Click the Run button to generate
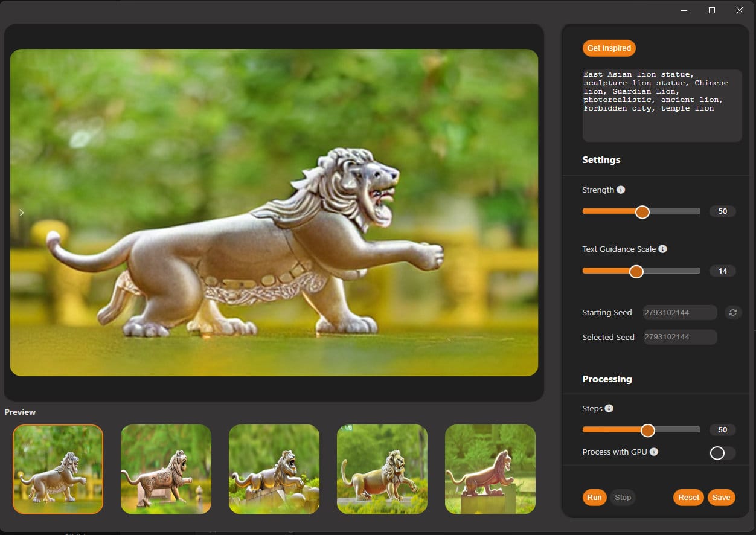The width and height of the screenshot is (756, 535). pos(594,497)
